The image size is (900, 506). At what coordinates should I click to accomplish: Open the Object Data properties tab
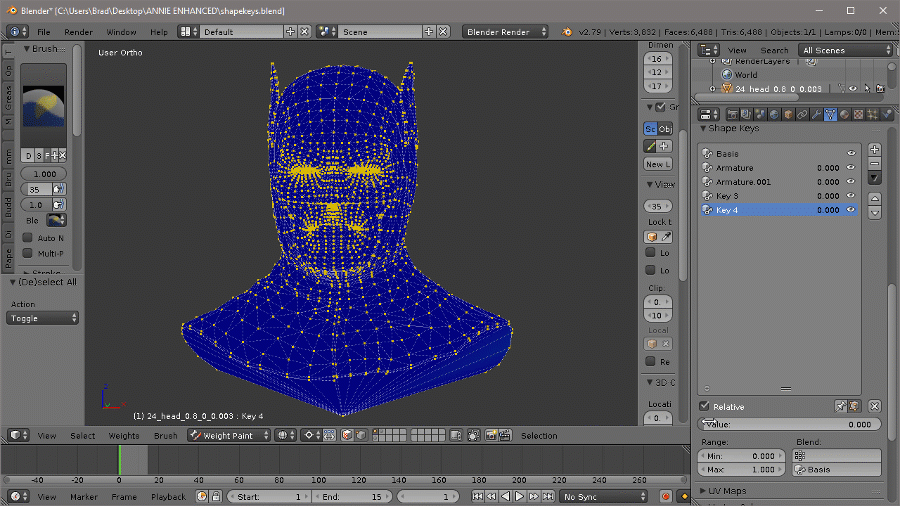(x=830, y=114)
